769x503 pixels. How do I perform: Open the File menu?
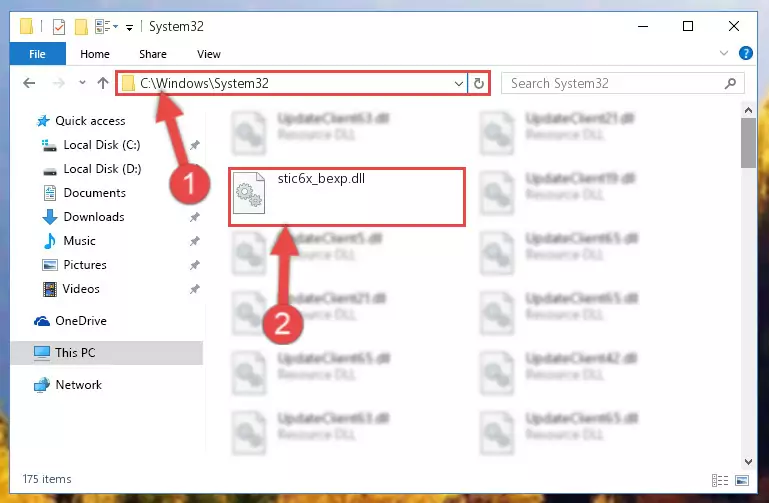pyautogui.click(x=37, y=54)
